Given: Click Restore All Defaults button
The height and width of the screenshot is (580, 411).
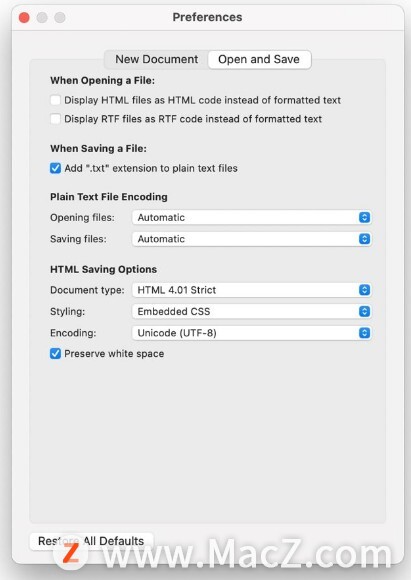Looking at the screenshot, I should click(x=91, y=541).
